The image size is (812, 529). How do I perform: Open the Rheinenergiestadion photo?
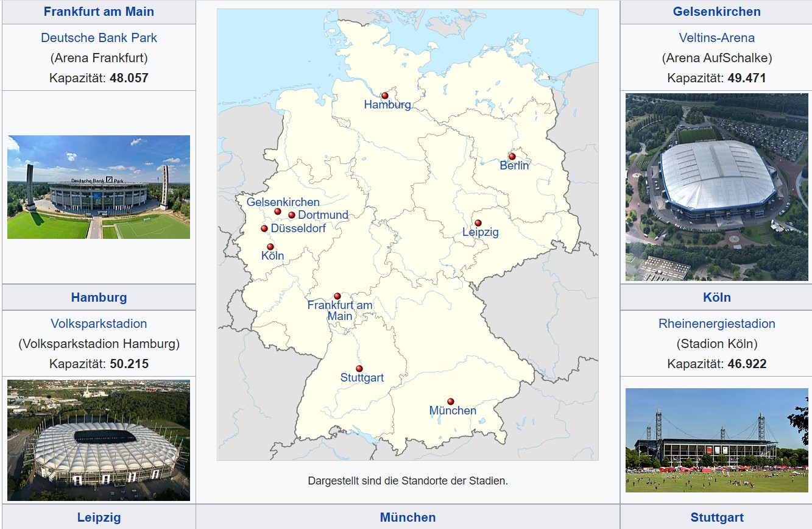pyautogui.click(x=717, y=441)
